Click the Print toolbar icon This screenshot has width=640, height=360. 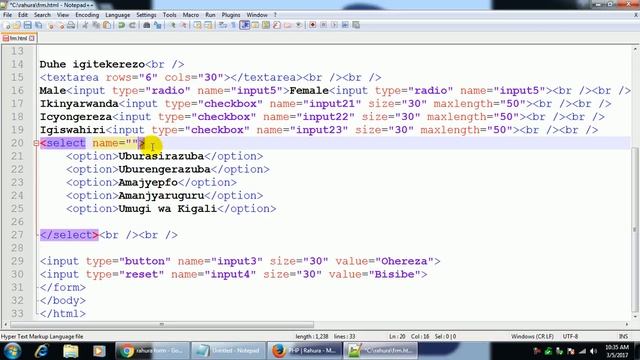click(71, 25)
